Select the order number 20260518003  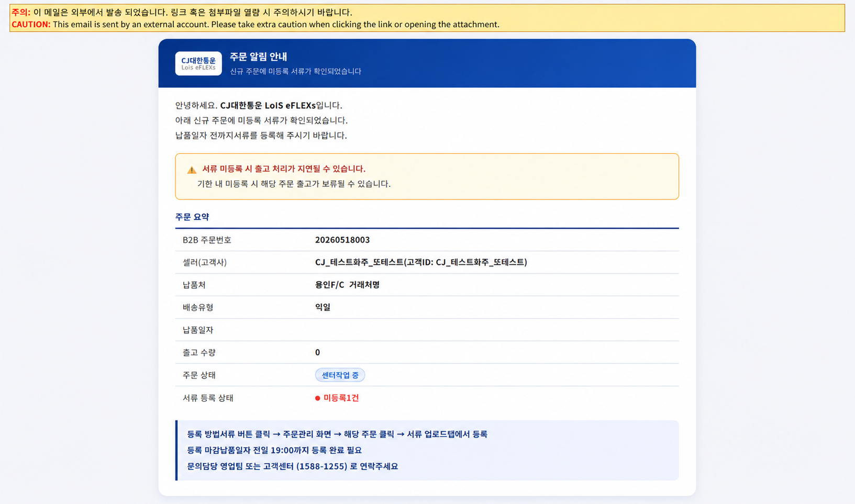[x=342, y=240]
